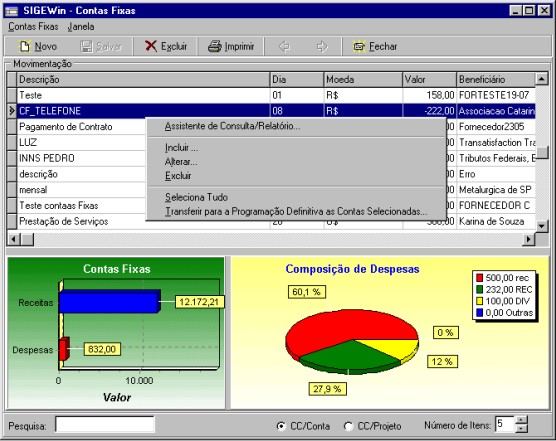Click the red Despesas bar in chart
The width and height of the screenshot is (556, 441).
(64, 349)
